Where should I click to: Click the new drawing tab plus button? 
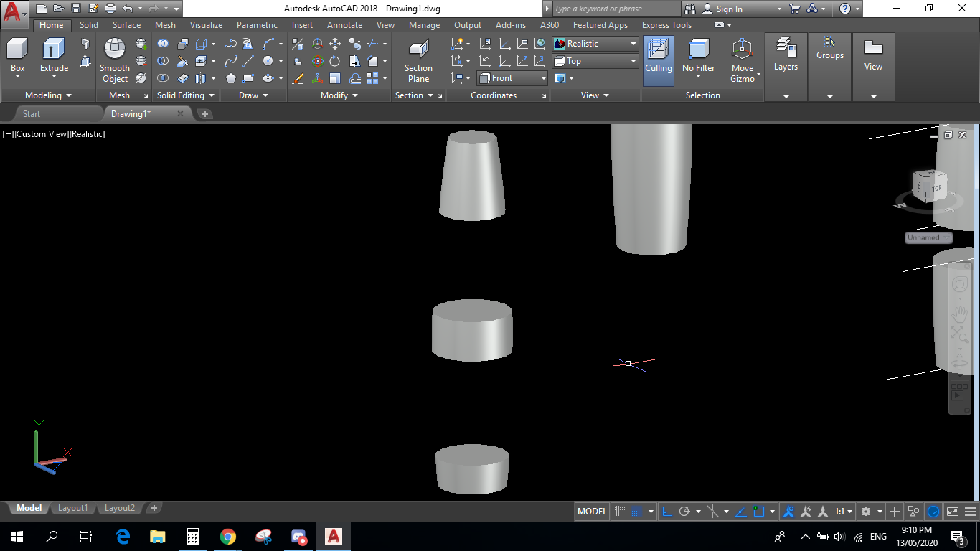pos(204,114)
